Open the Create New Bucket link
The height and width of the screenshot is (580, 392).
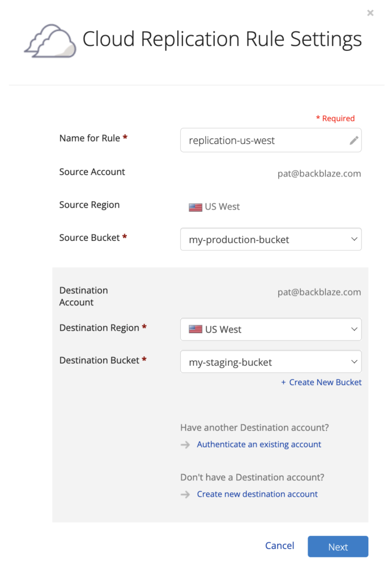pyautogui.click(x=325, y=382)
